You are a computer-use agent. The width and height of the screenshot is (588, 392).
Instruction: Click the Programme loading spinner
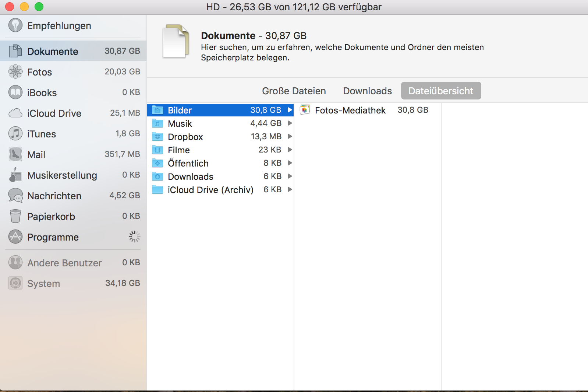(134, 237)
